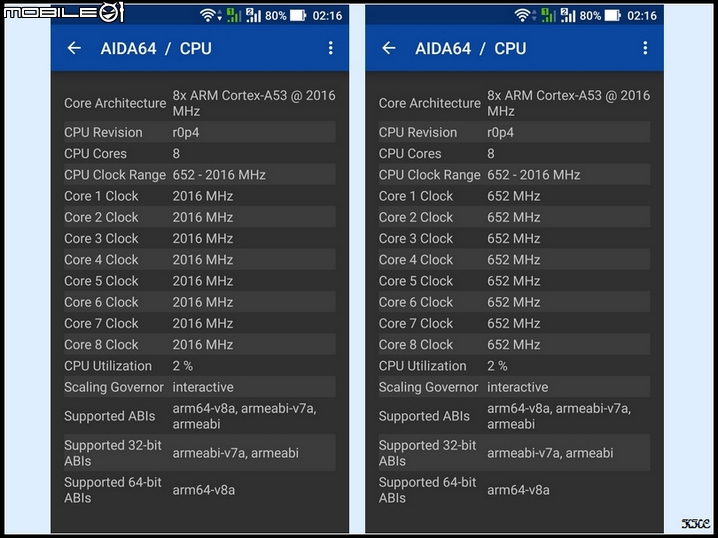Click 652 - 2016 MHz range on right phone
Viewport: 718px width, 538px height.
(534, 174)
